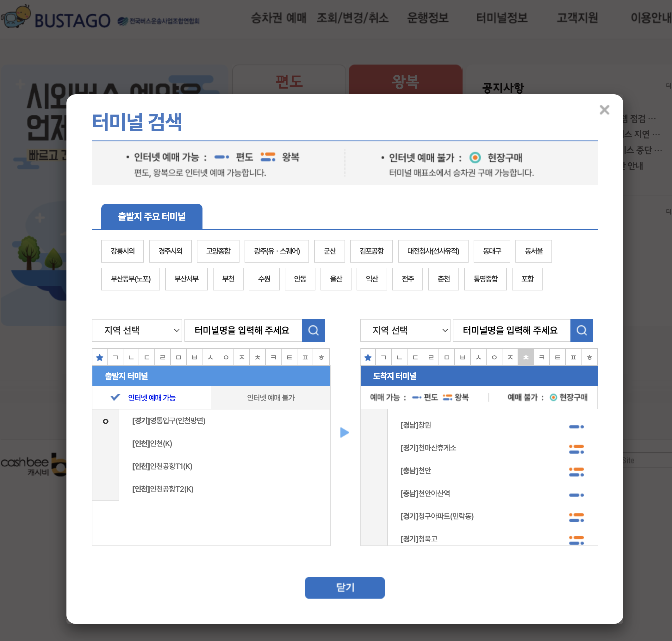Click the arrival favorites star icon
This screenshot has height=641, width=672.
368,358
